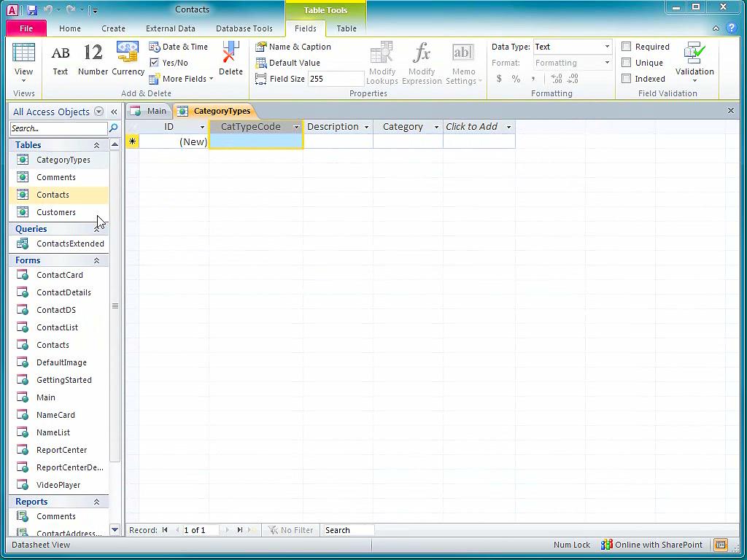
Task: Add a Text field from the ribbon
Action: [60, 60]
